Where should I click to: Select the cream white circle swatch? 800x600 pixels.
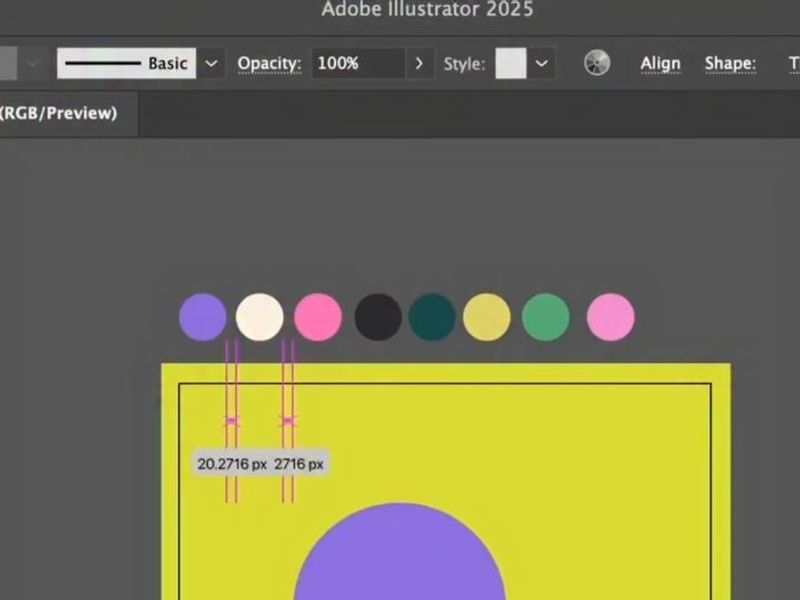coord(260,317)
